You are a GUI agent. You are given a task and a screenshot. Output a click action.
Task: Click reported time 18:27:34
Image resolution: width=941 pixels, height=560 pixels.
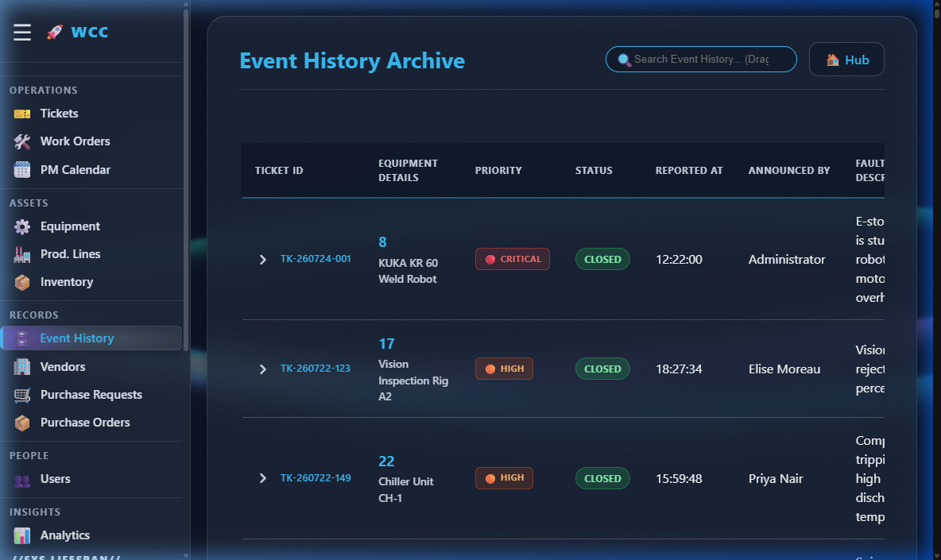click(x=679, y=369)
